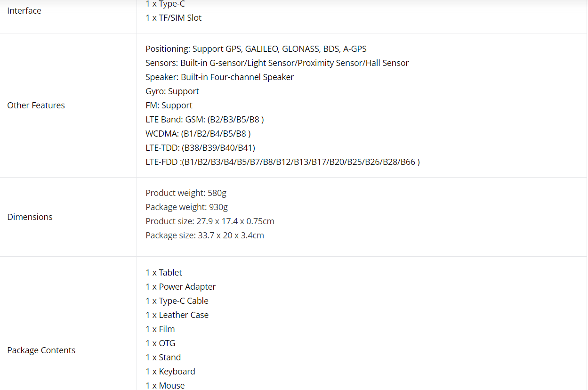588x390 pixels.
Task: Click the Positioning GPS GALILEO line
Action: point(256,49)
